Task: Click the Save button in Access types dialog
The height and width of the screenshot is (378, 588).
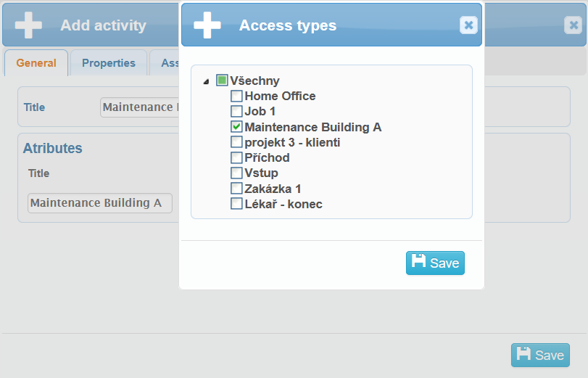Action: tap(435, 263)
